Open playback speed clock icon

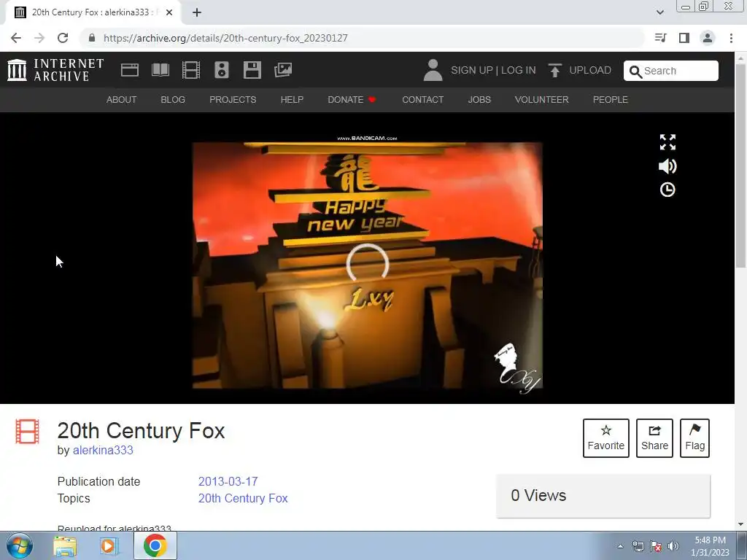(x=667, y=190)
